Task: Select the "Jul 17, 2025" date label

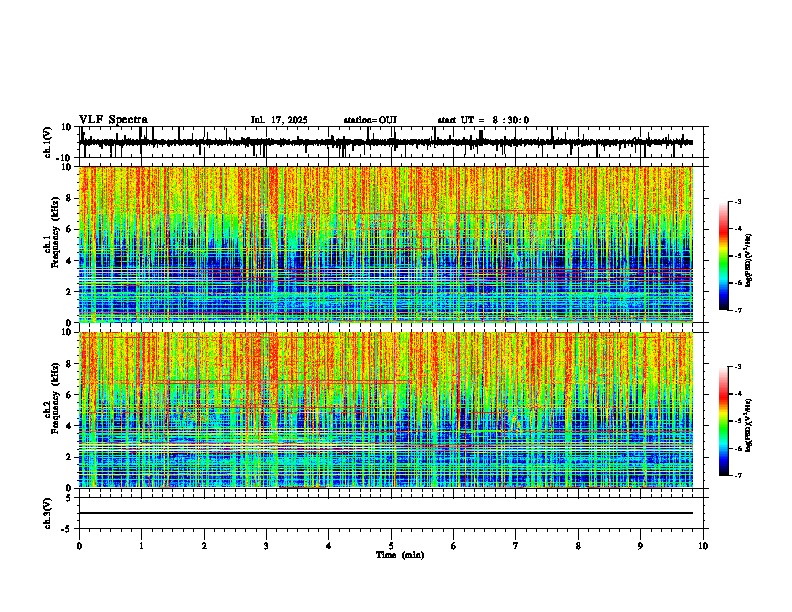Action: [279, 120]
